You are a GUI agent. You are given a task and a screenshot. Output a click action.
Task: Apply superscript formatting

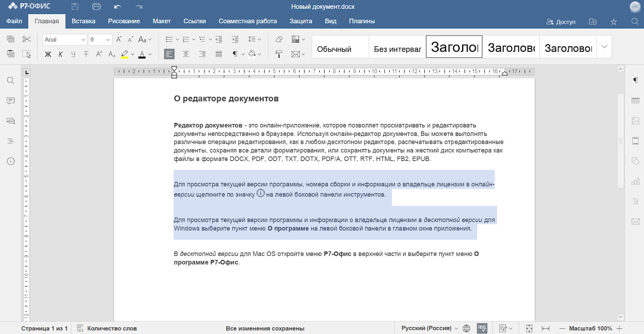99,54
